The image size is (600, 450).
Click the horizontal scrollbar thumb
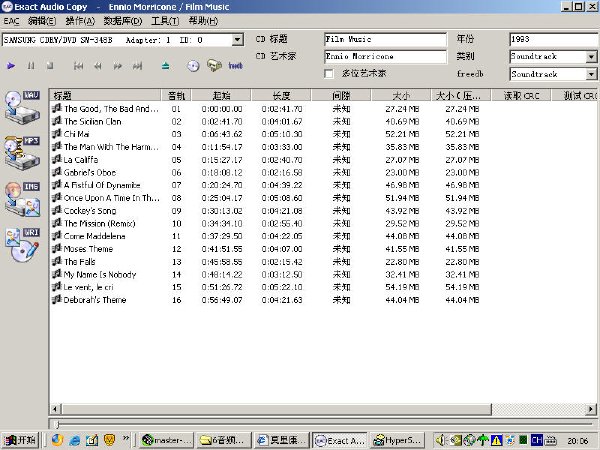coord(276,409)
